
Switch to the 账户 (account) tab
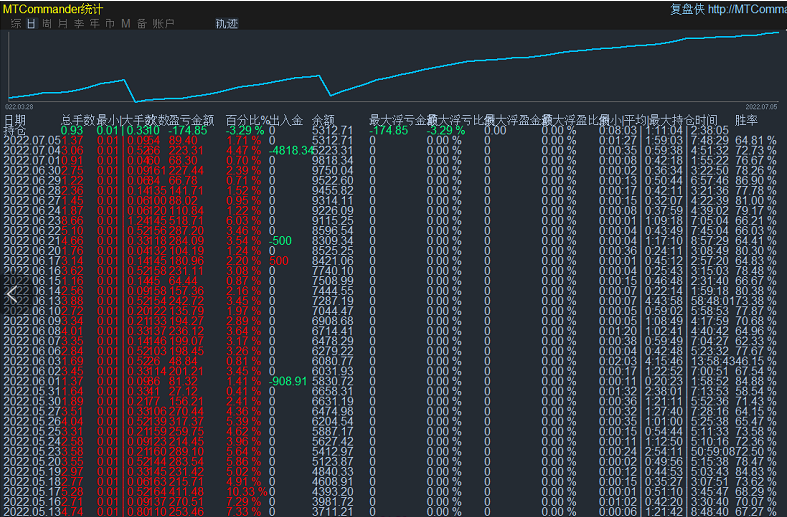163,23
